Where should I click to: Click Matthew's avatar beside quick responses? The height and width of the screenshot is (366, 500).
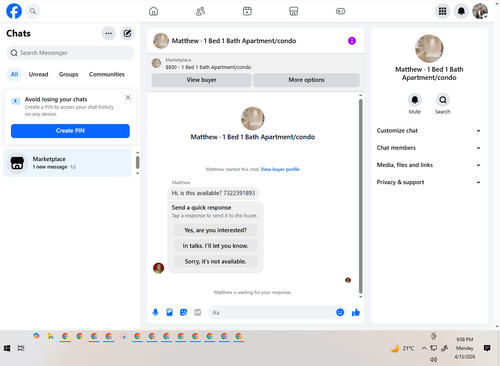(x=158, y=268)
